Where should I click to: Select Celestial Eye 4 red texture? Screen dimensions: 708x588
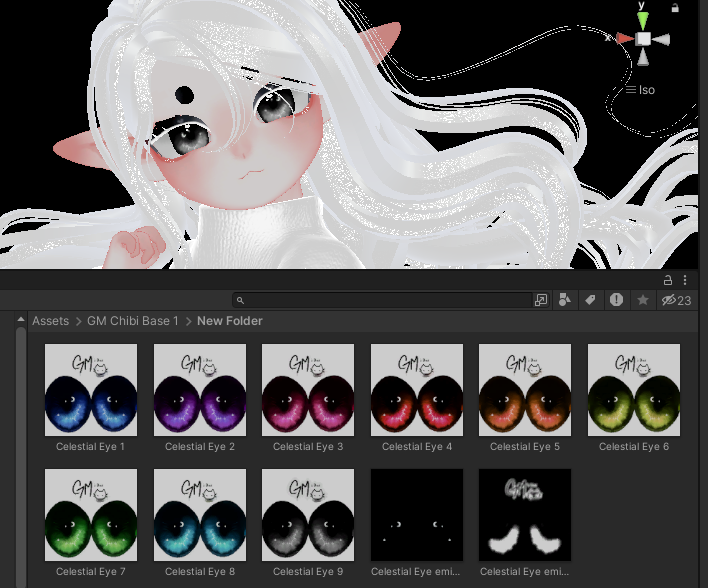coord(417,390)
